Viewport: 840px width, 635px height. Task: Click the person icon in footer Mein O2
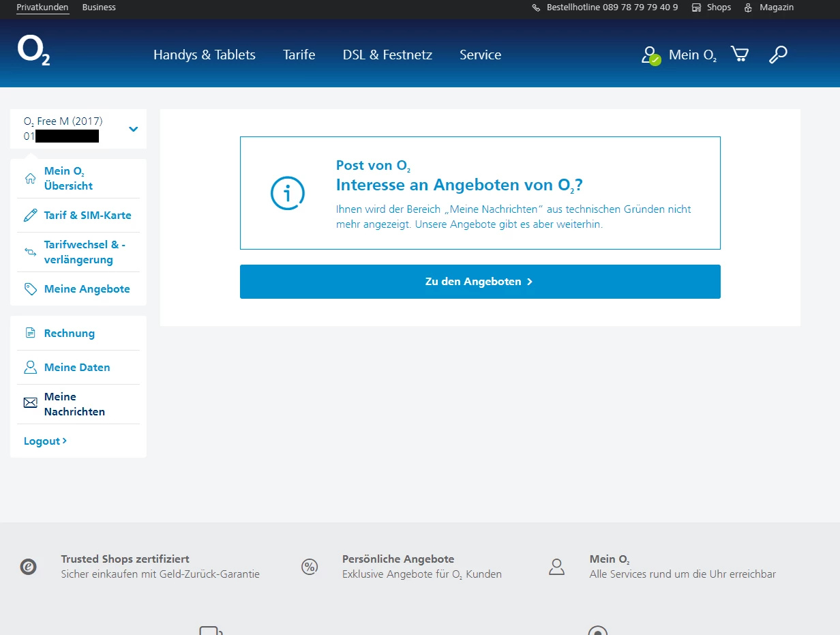[x=557, y=567]
